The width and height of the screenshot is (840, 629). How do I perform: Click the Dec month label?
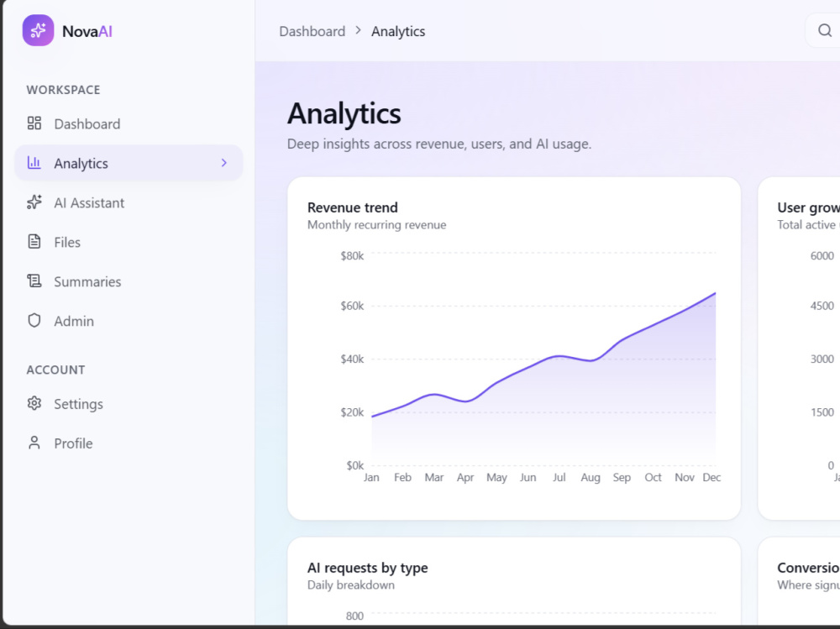coord(711,477)
